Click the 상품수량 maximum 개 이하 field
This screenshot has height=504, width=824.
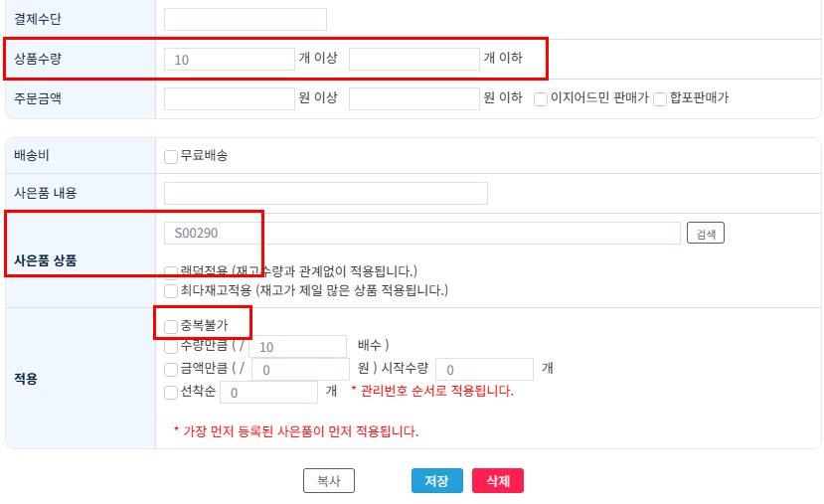tap(414, 59)
